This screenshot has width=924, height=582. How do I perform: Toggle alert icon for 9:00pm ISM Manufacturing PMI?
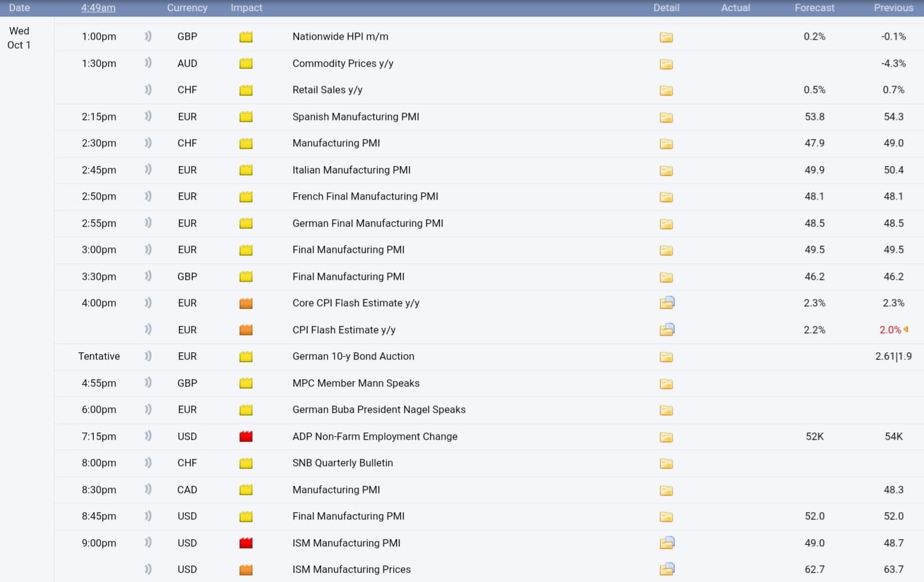(148, 543)
